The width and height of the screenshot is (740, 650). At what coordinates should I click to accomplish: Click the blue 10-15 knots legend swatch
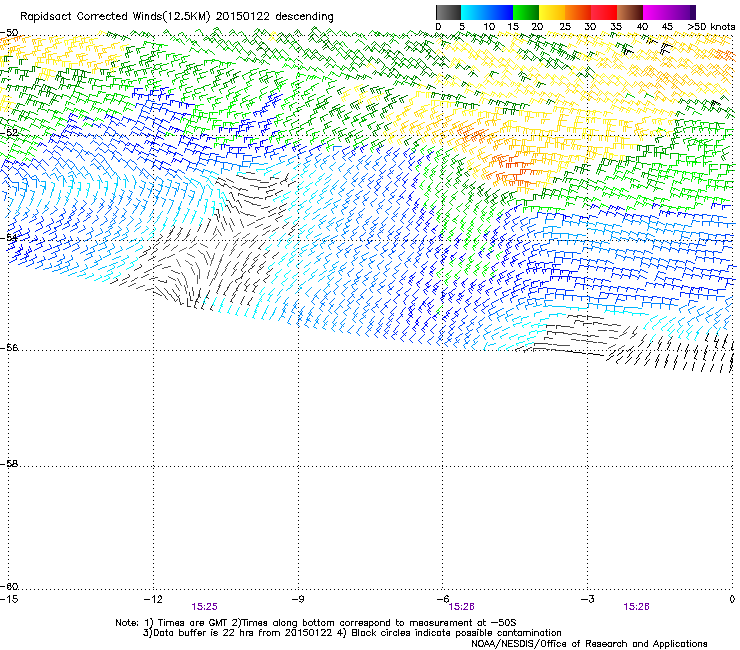coord(500,12)
